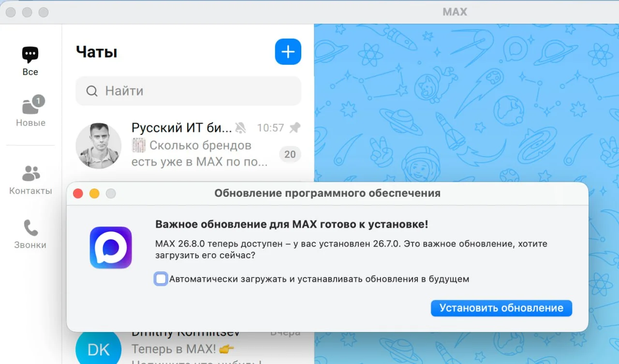Image resolution: width=619 pixels, height=364 pixels.
Task: Click the blue plus new chat button
Action: (x=288, y=51)
